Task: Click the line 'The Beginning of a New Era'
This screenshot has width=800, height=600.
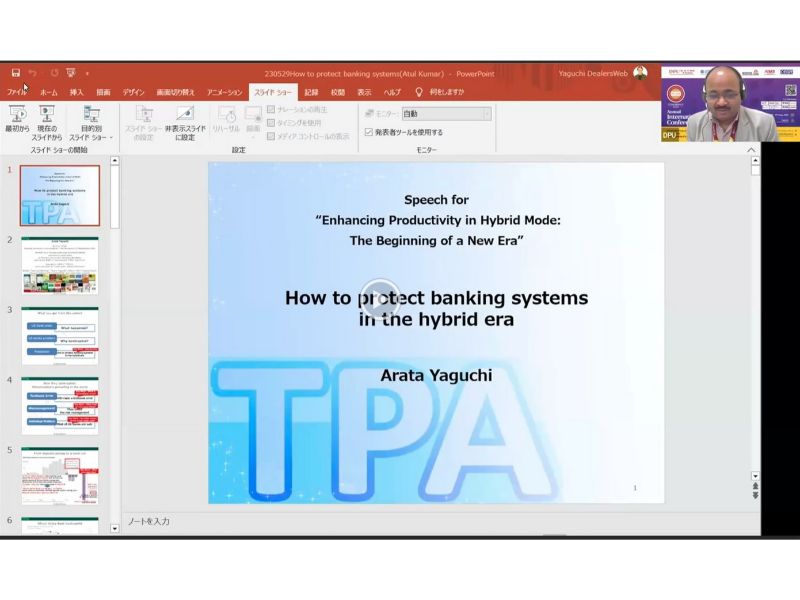Action: click(437, 241)
